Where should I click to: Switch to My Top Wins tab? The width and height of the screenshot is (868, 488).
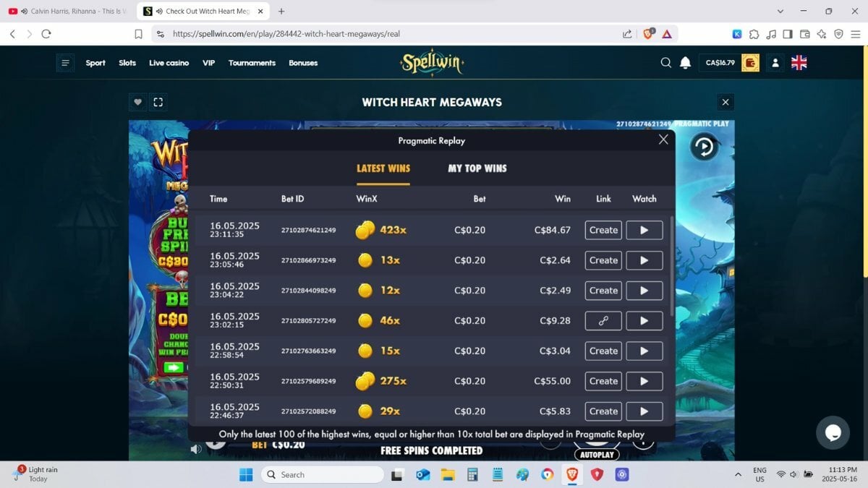pos(477,168)
